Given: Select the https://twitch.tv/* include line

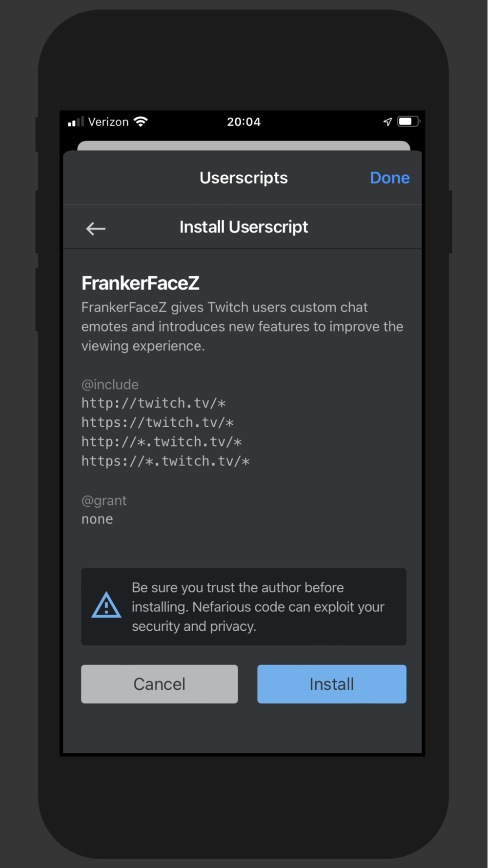Looking at the screenshot, I should point(157,422).
